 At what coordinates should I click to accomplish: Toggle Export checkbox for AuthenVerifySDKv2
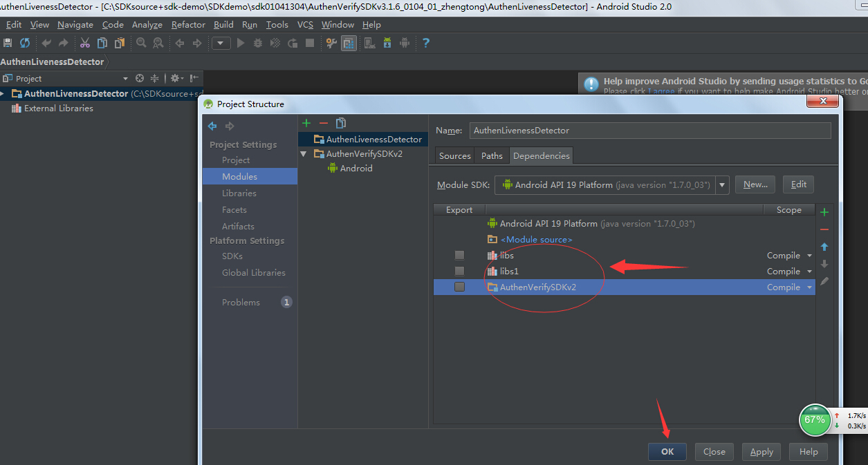point(459,287)
